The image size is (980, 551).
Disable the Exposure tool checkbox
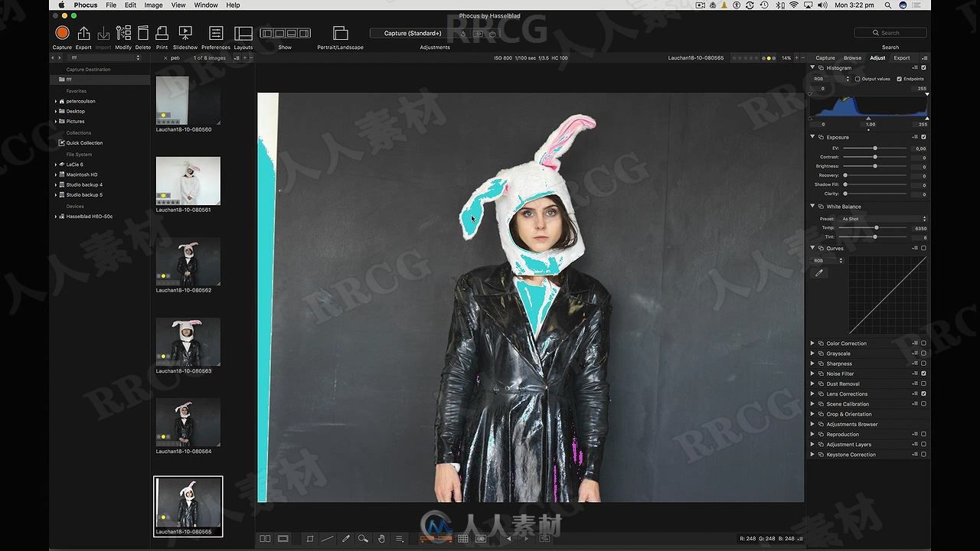pyautogui.click(x=923, y=137)
